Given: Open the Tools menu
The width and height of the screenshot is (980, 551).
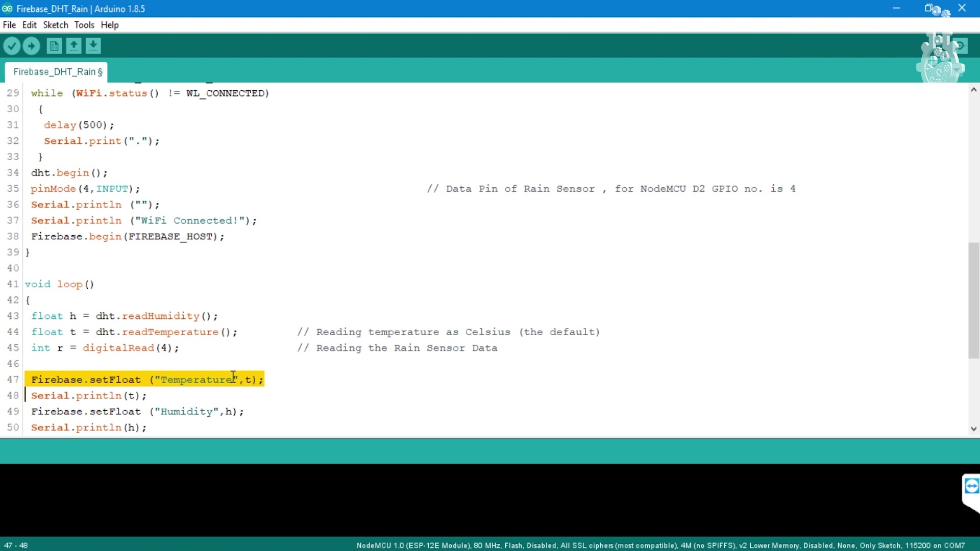Looking at the screenshot, I should [84, 25].
